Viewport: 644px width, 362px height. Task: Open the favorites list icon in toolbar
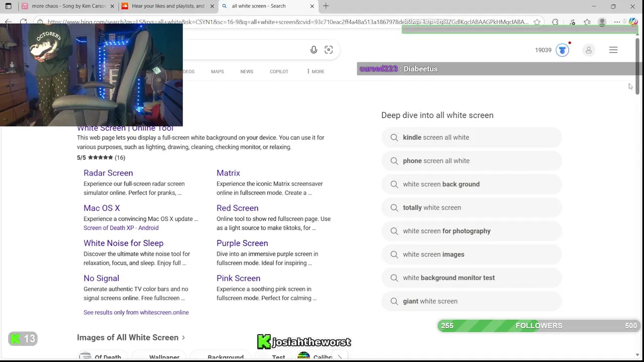[587, 22]
